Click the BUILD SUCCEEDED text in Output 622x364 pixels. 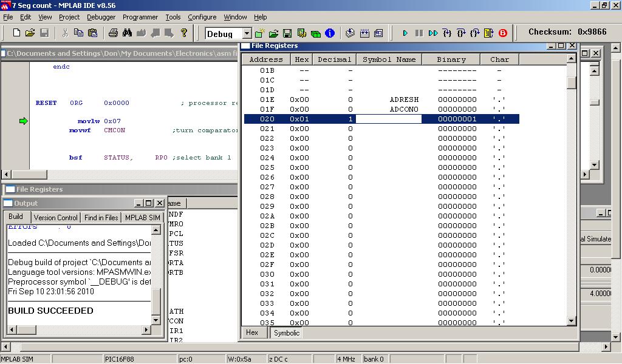[x=51, y=311]
